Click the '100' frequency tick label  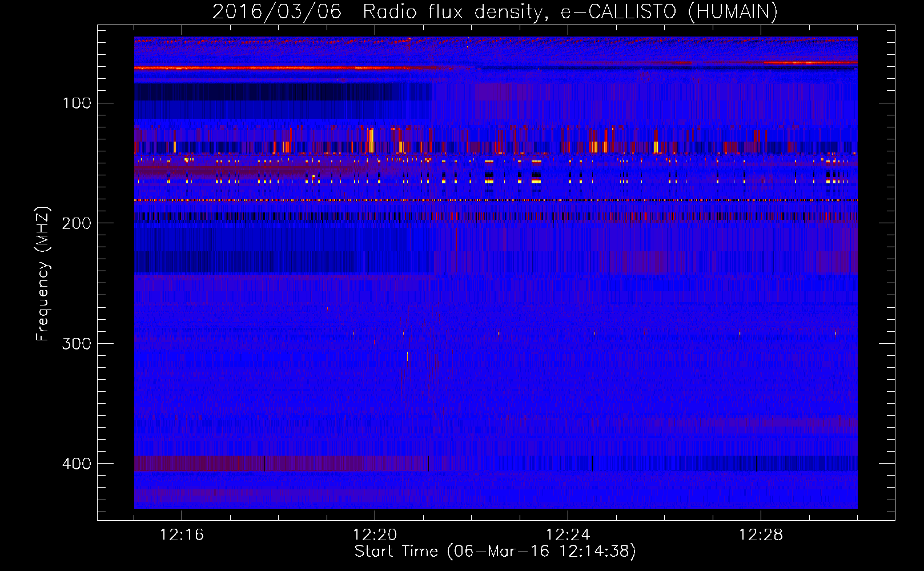coord(77,103)
